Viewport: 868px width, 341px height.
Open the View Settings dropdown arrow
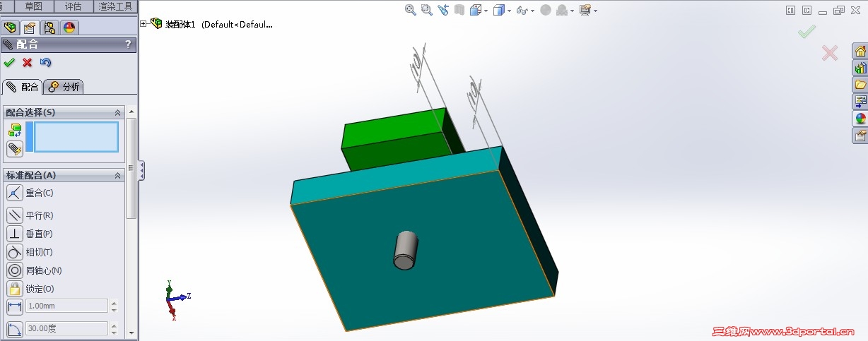[x=595, y=11]
